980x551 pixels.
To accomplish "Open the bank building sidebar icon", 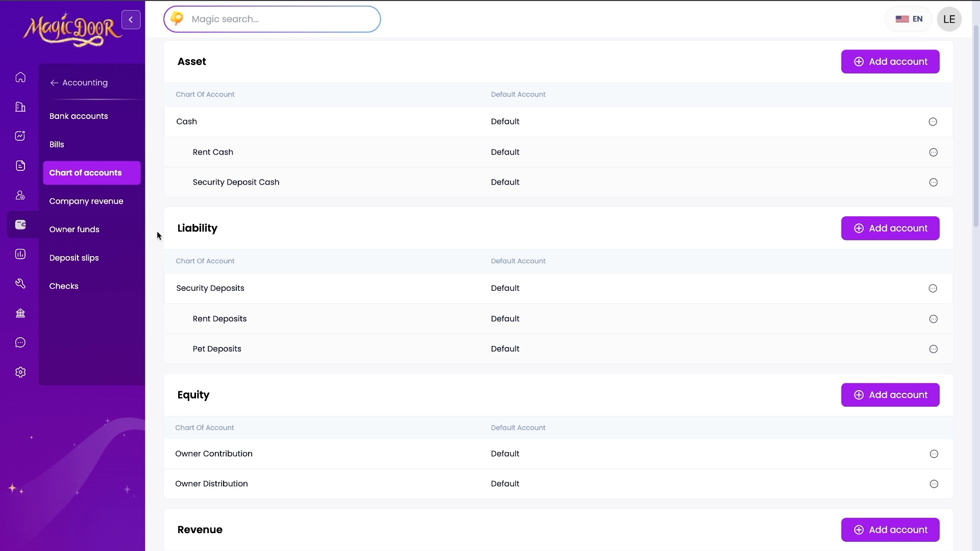I will pyautogui.click(x=20, y=313).
